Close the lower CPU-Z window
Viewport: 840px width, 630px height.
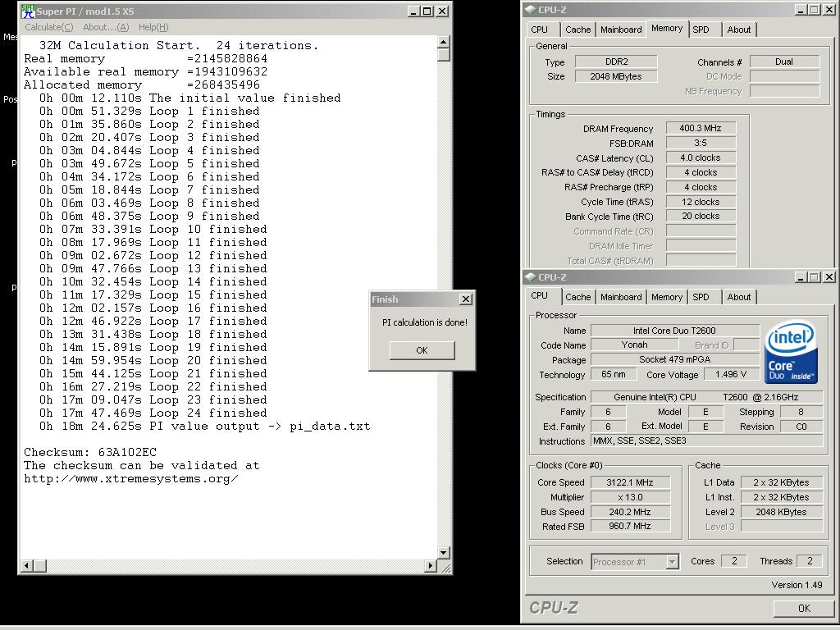pyautogui.click(x=829, y=277)
